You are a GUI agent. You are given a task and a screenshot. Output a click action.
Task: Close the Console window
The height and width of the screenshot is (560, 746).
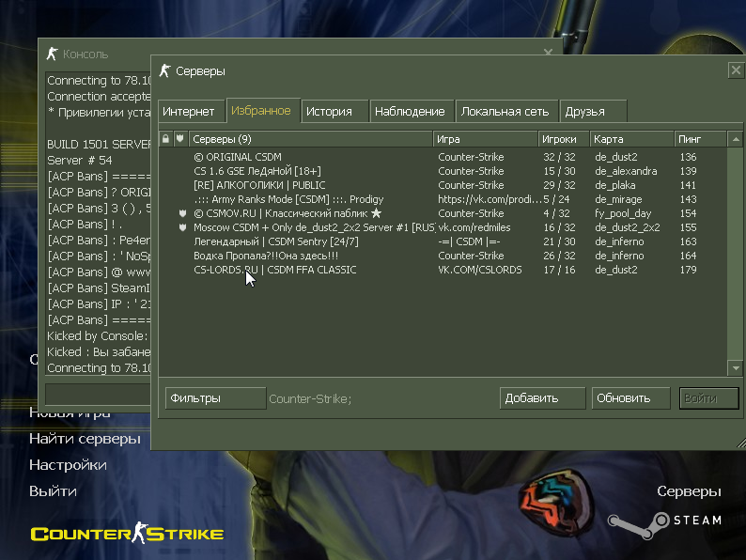(x=548, y=52)
